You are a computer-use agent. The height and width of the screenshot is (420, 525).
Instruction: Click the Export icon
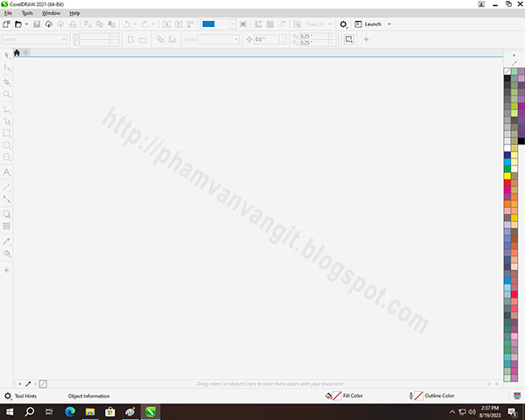[178, 24]
